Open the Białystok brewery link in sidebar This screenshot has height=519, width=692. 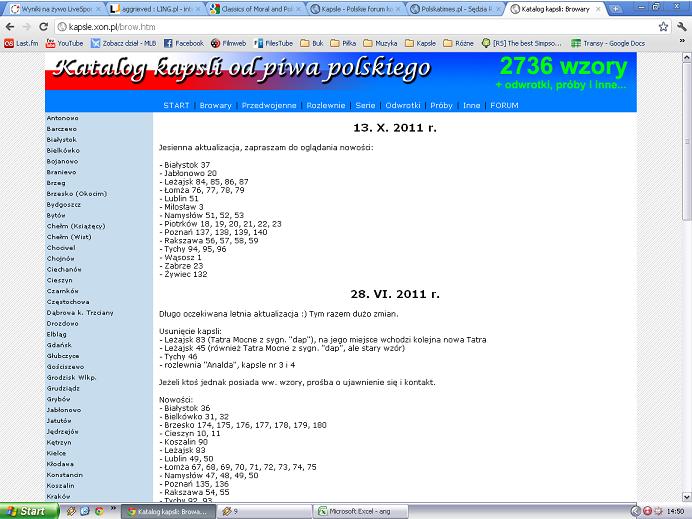tap(61, 139)
